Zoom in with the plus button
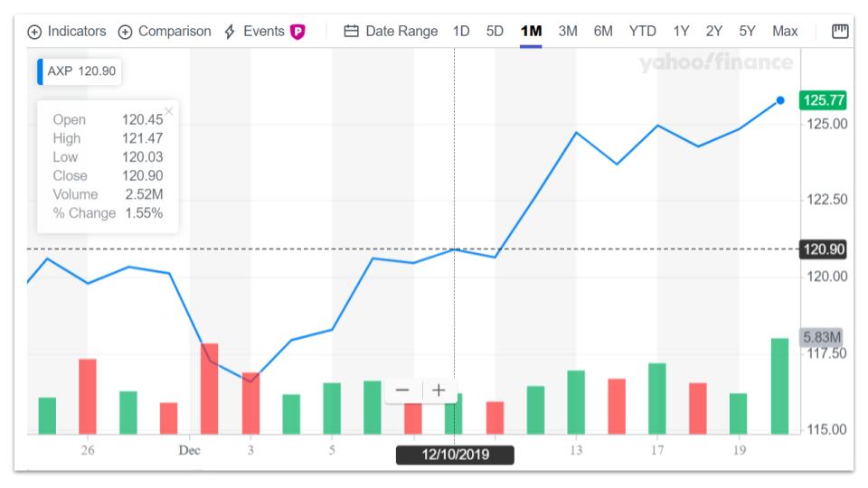The height and width of the screenshot is (488, 868). point(439,390)
